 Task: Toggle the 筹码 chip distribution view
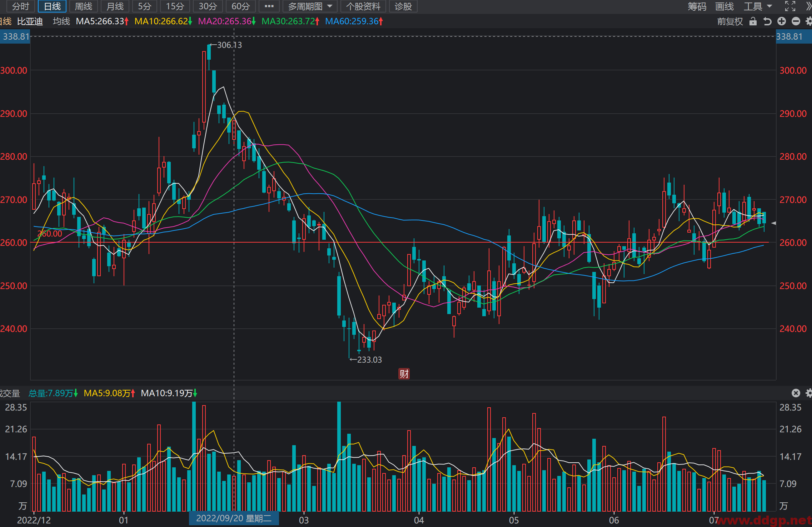697,6
